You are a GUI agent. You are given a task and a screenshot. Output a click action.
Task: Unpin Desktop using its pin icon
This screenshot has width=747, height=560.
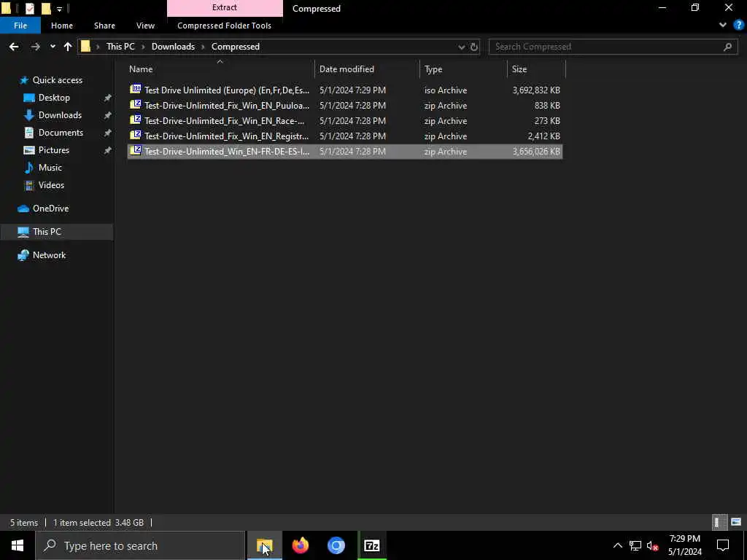click(108, 98)
